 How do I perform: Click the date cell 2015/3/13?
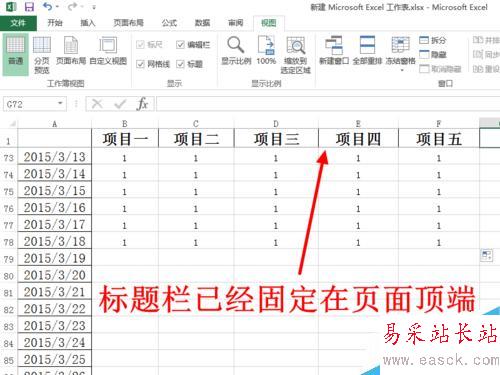(55, 157)
